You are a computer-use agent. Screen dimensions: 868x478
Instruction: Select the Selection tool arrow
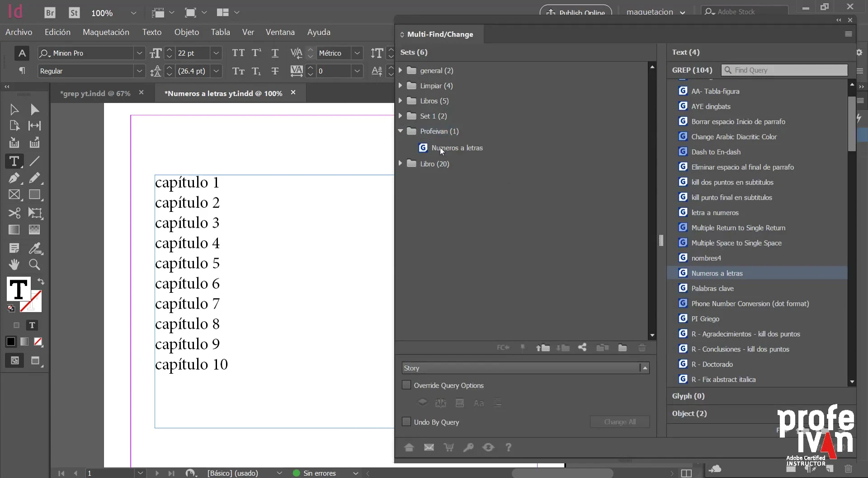point(14,109)
